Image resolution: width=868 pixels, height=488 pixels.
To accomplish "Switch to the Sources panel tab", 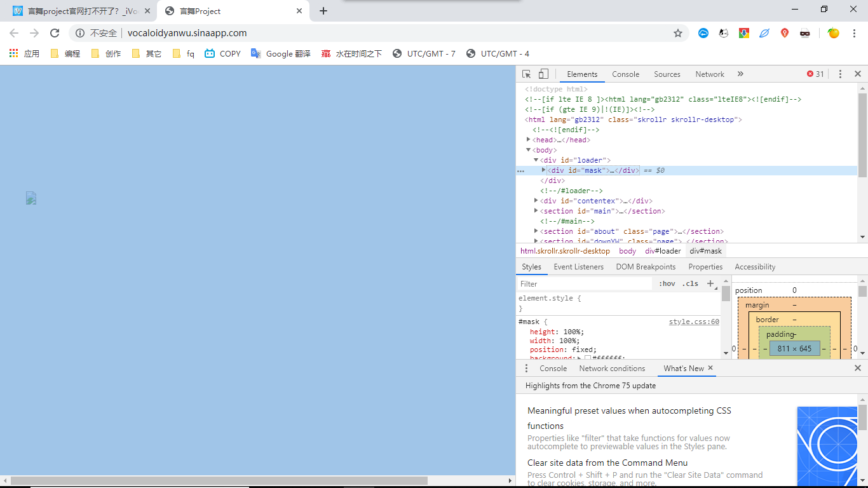I will 667,74.
